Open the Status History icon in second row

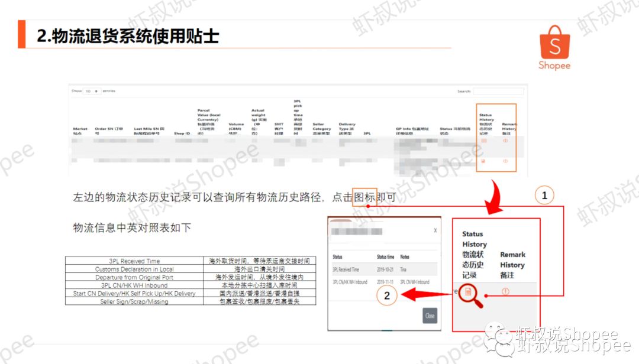[483, 161]
